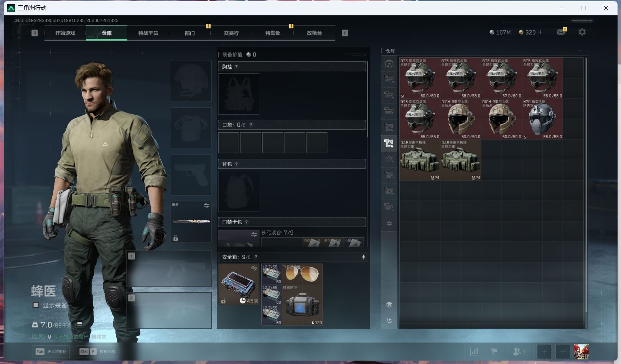Click the 转移全部 button
The width and height of the screenshot is (621, 364).
click(x=97, y=351)
